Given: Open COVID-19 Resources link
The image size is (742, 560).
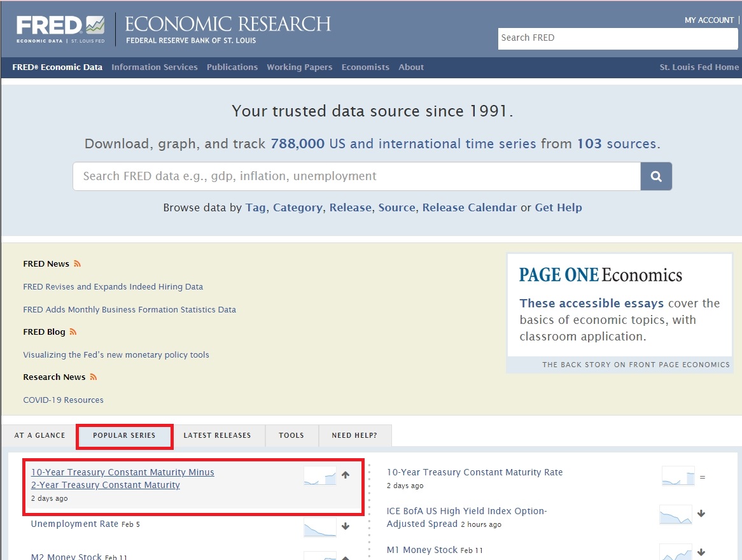Looking at the screenshot, I should click(x=64, y=400).
